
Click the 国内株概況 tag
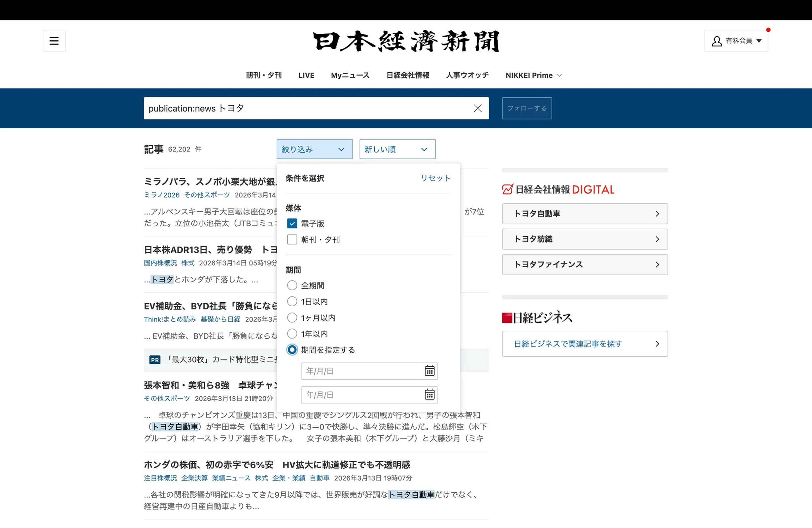[160, 263]
